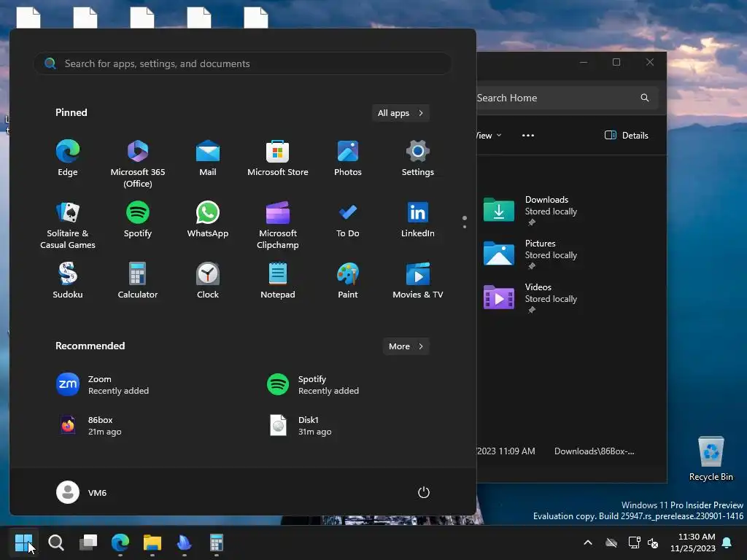Open LinkedIn pinned app
Screen dimensions: 747x560
(418, 219)
